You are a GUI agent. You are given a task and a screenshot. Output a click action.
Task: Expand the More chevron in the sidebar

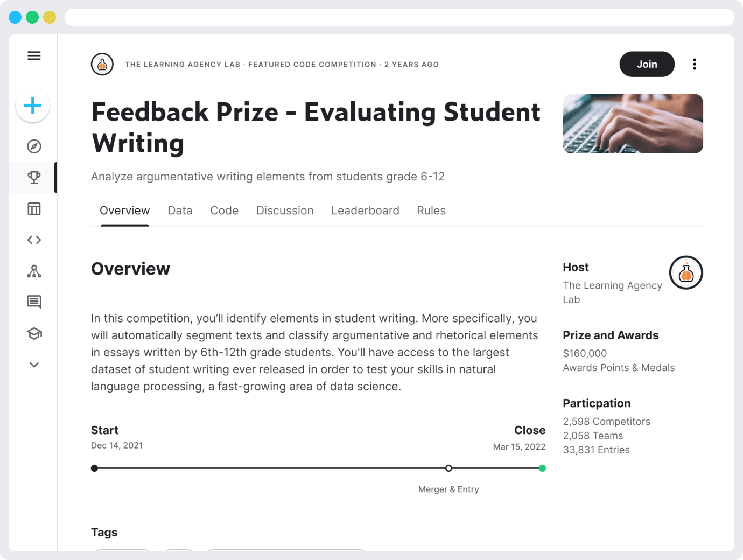33,365
